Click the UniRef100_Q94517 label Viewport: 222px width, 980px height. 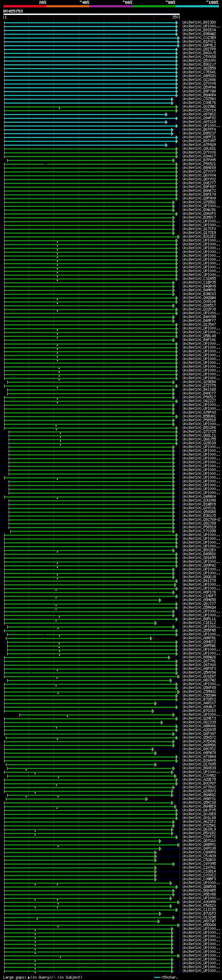coord(199,306)
